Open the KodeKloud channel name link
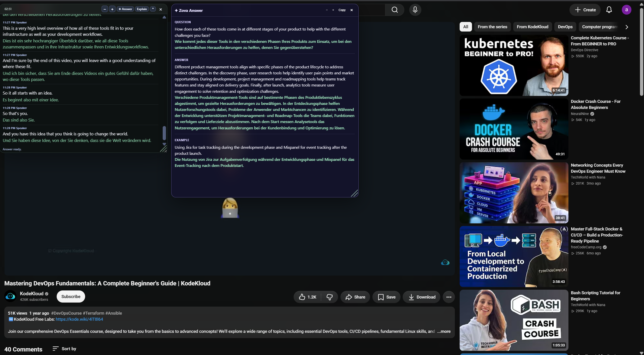Screen dimensions: 644x355 coord(31,293)
